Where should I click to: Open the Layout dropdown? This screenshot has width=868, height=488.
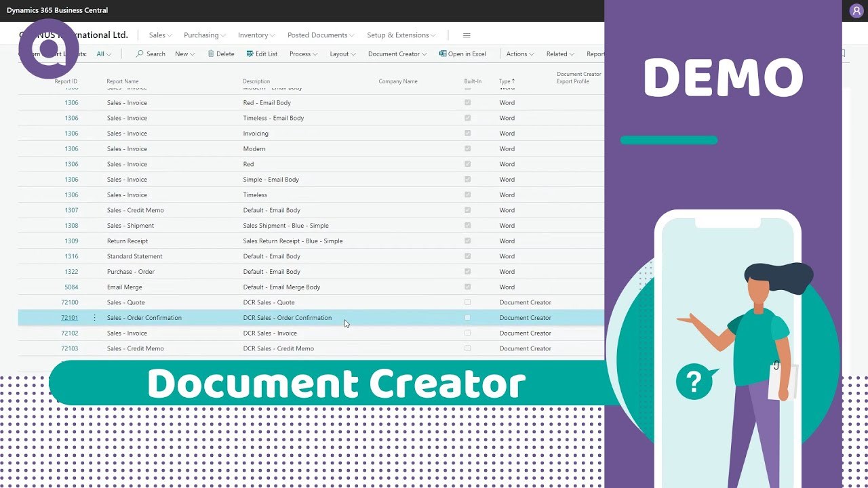pyautogui.click(x=342, y=54)
